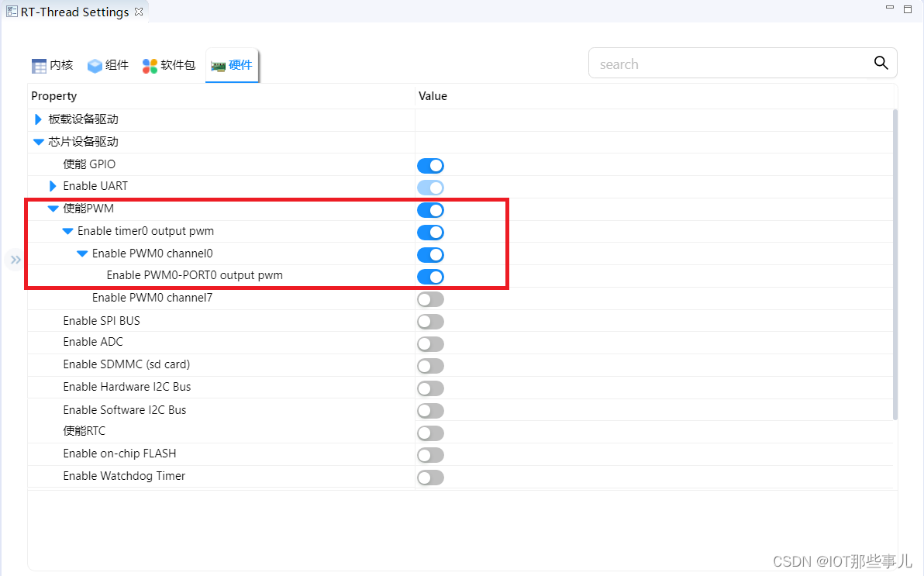Expand the Enable UART node
Screen dimensions: 924x576
[53, 186]
